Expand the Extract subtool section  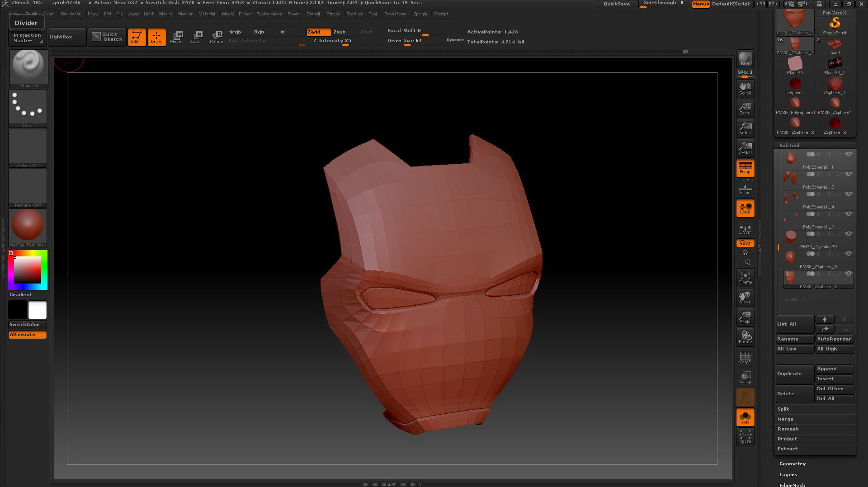pyautogui.click(x=787, y=449)
